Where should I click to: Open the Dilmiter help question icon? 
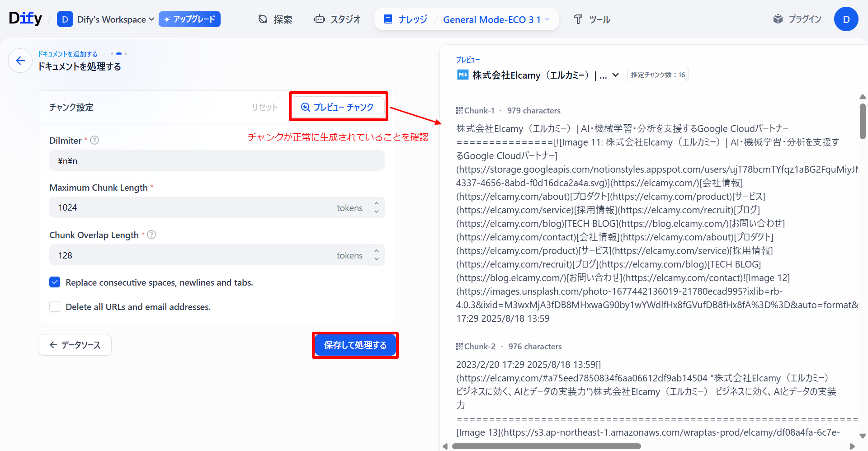point(94,140)
